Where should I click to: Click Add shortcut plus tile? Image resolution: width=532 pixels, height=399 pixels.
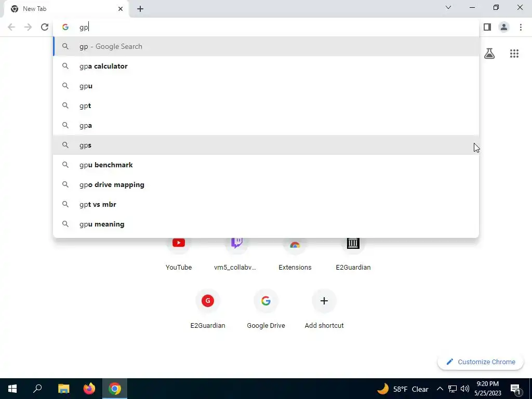click(324, 308)
